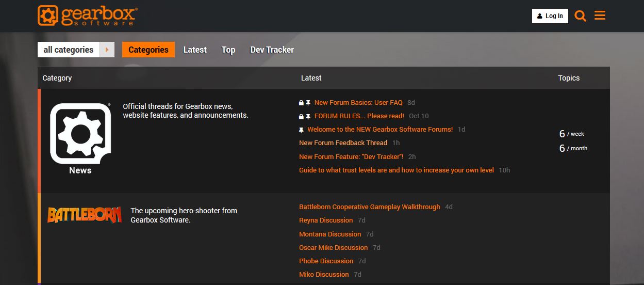Click the Battleborn category description text

[184, 215]
